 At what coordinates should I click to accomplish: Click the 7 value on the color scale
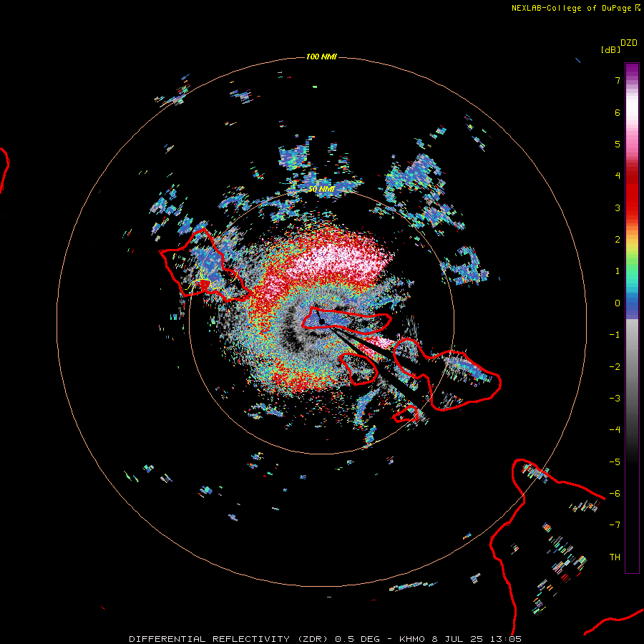coord(618,80)
